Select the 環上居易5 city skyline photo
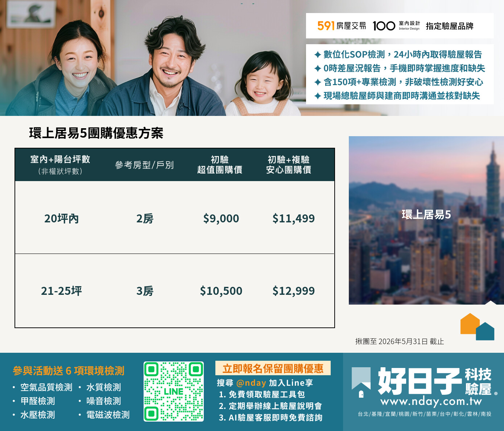Screen dimensions: 504x431 point(426,220)
